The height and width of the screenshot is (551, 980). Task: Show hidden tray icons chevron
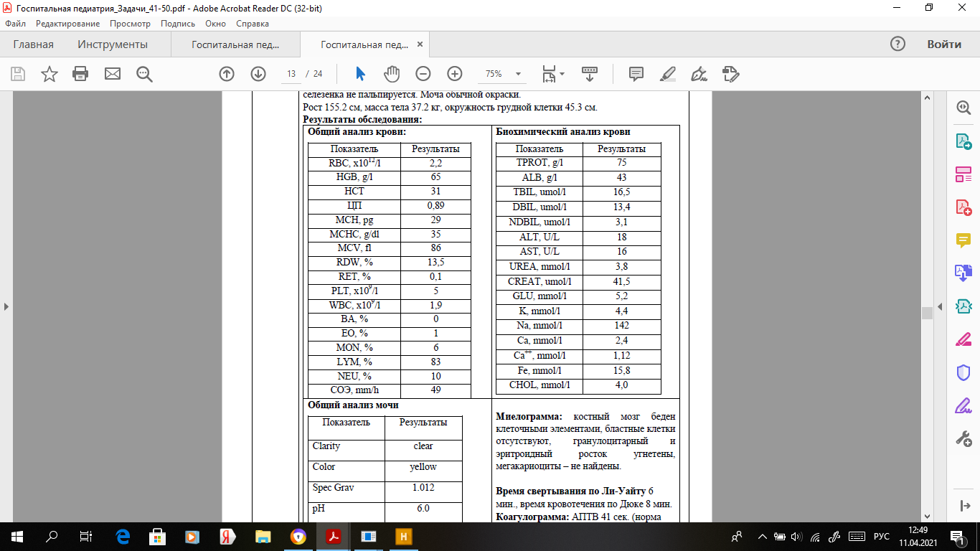763,536
